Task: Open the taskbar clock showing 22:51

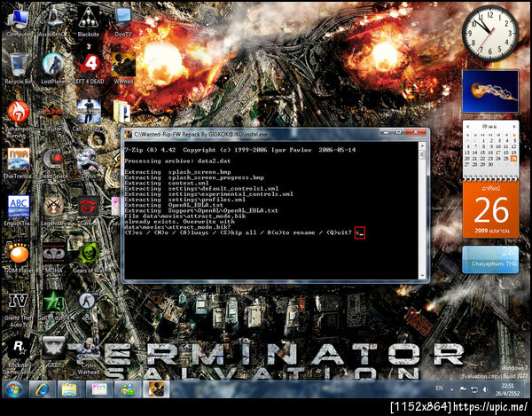Action: (x=507, y=389)
